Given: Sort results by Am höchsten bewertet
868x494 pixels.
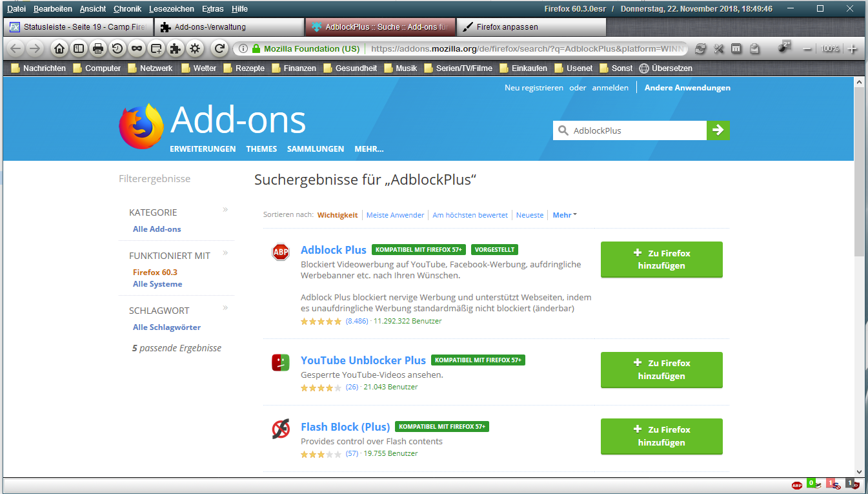Looking at the screenshot, I should (470, 215).
